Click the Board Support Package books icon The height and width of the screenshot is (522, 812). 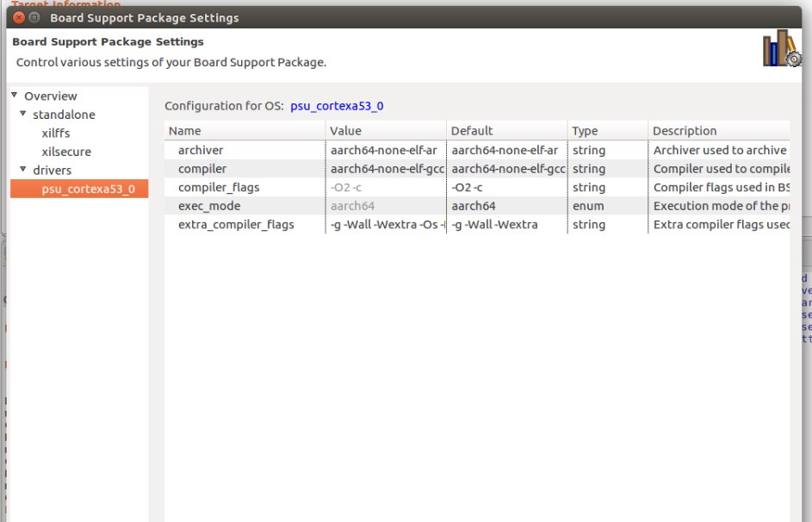(x=781, y=49)
